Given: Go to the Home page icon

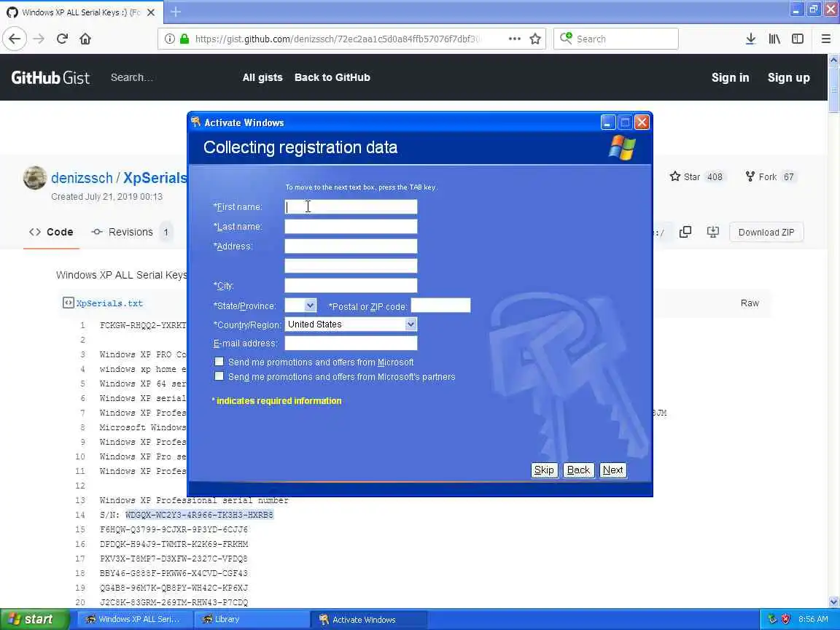Looking at the screenshot, I should [x=85, y=39].
